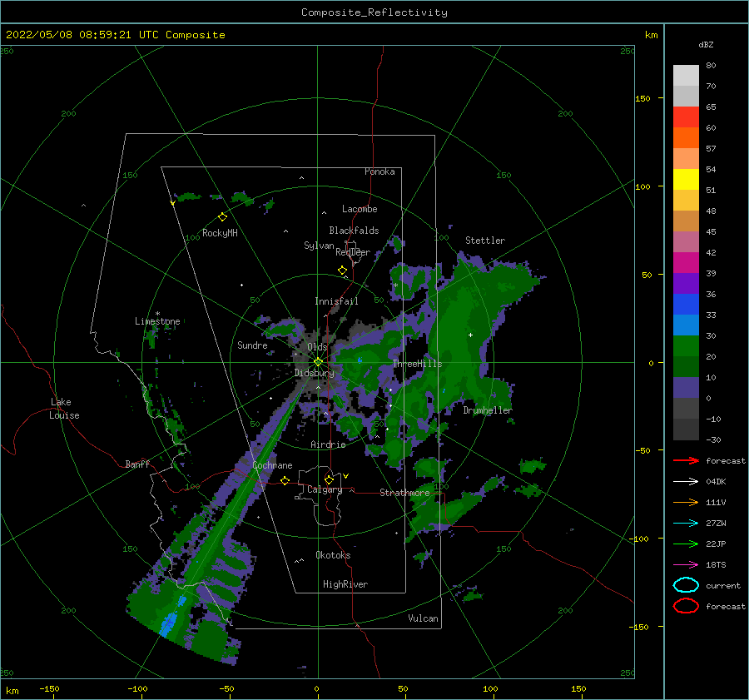The height and width of the screenshot is (700, 749).
Task: Click the HighRiver city label
Action: (x=345, y=584)
